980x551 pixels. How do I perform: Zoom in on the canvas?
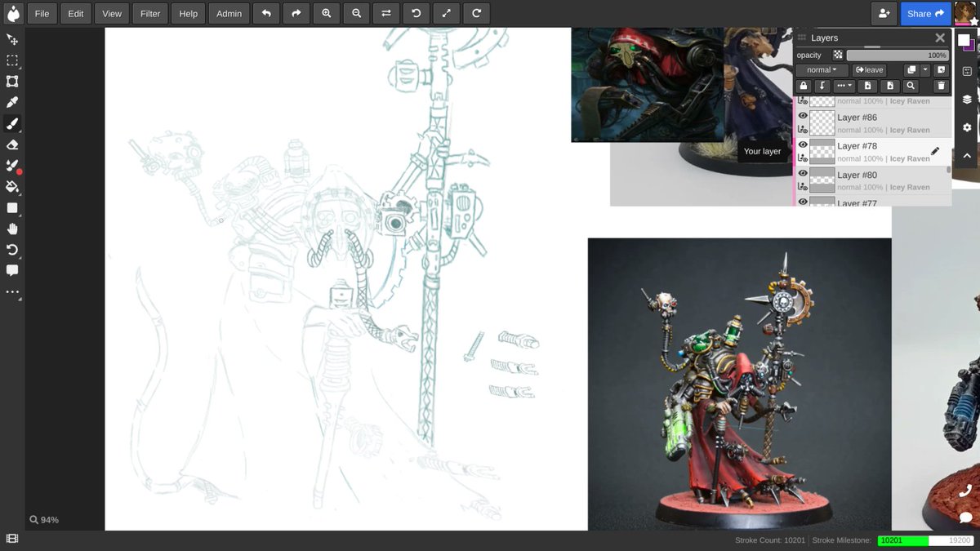[x=326, y=13]
